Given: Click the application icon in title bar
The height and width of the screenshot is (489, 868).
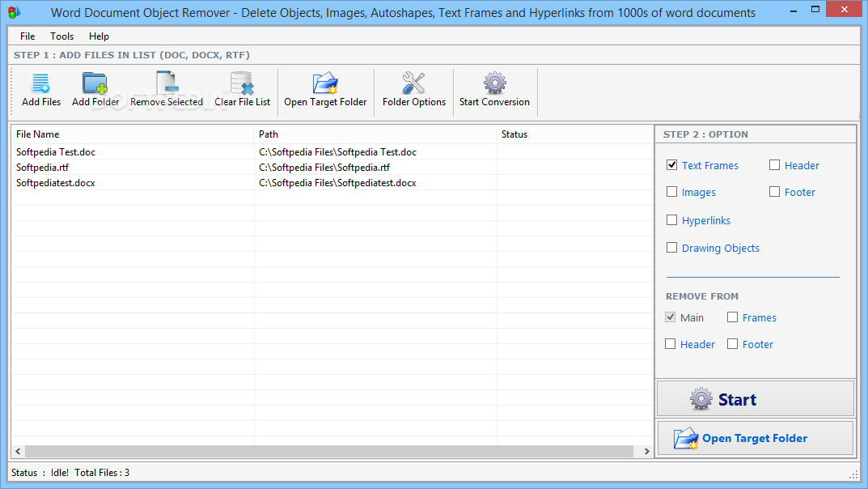Looking at the screenshot, I should tap(15, 11).
